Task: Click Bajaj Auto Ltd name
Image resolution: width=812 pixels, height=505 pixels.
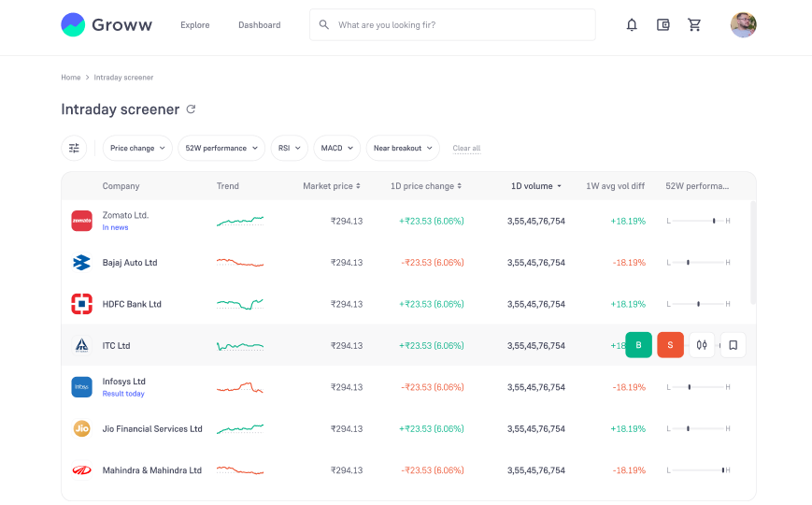Action: 130,263
